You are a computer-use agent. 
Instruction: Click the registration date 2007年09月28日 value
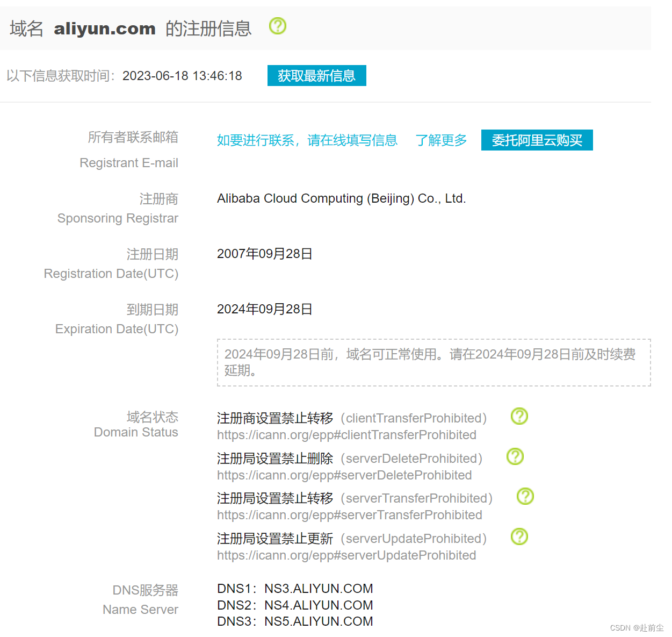[265, 254]
